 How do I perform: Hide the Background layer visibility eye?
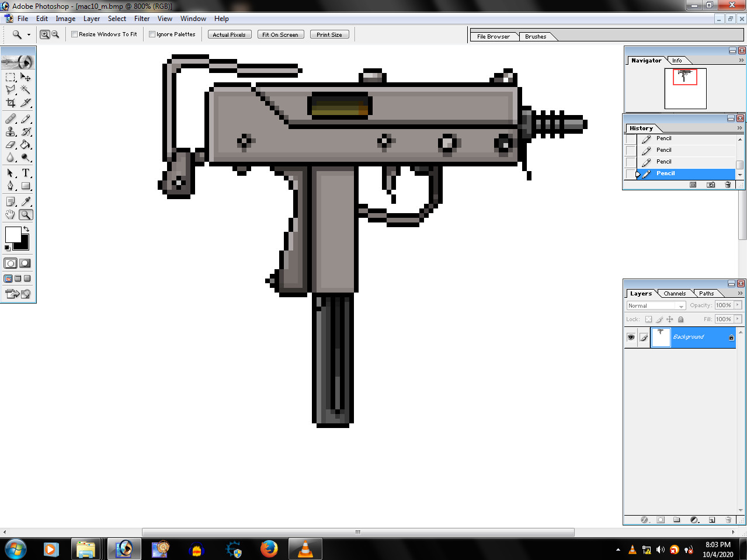click(x=631, y=337)
